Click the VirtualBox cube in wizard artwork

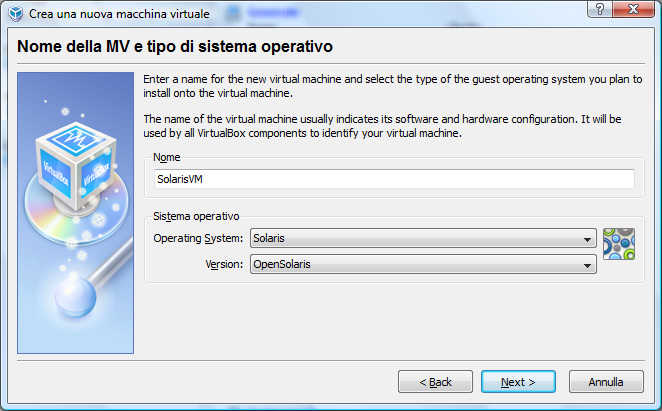(76, 166)
